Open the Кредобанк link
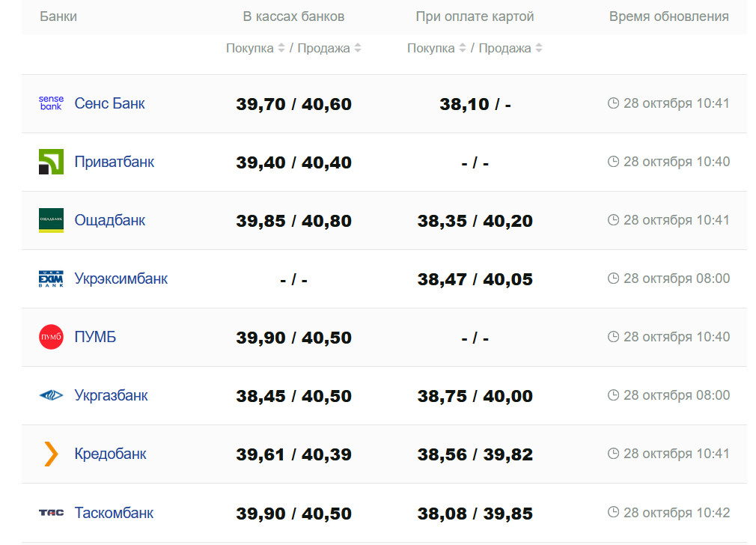756x545 pixels. pyautogui.click(x=110, y=454)
